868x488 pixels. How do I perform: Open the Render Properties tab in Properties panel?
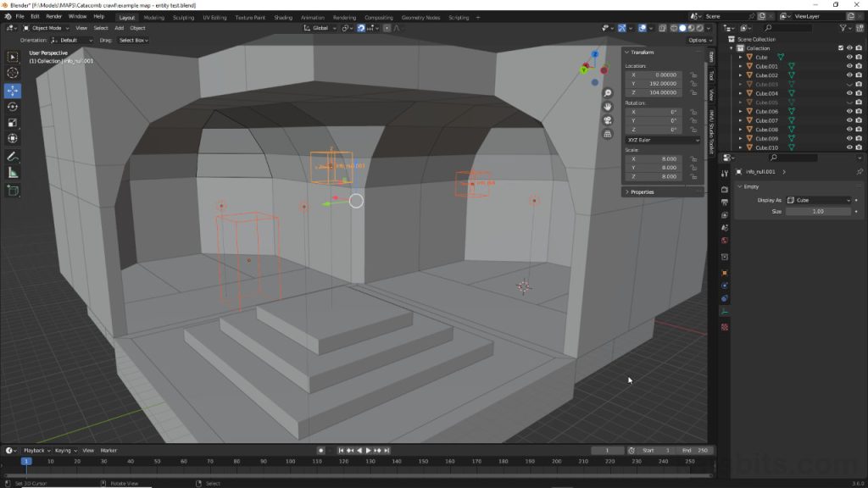(725, 188)
